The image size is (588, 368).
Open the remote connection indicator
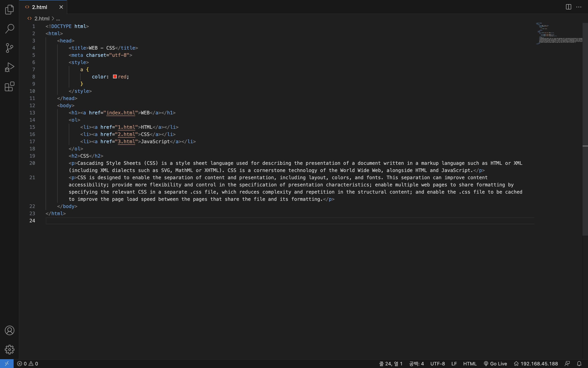point(7,363)
